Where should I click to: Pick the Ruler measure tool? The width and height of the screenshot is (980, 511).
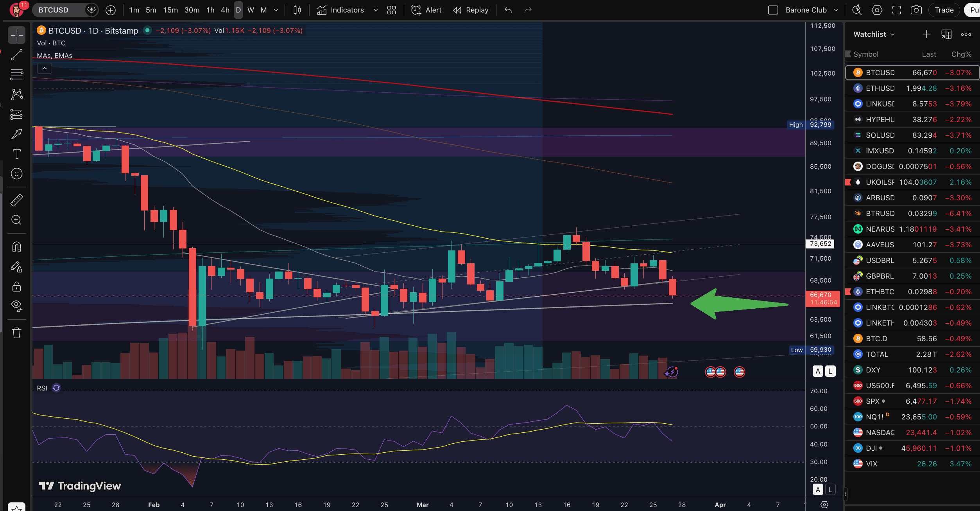click(16, 200)
